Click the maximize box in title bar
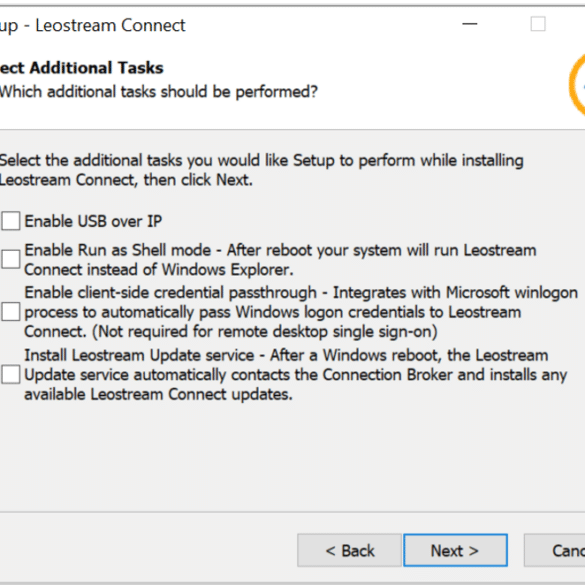Viewport: 585px width, 585px height. pos(538,24)
